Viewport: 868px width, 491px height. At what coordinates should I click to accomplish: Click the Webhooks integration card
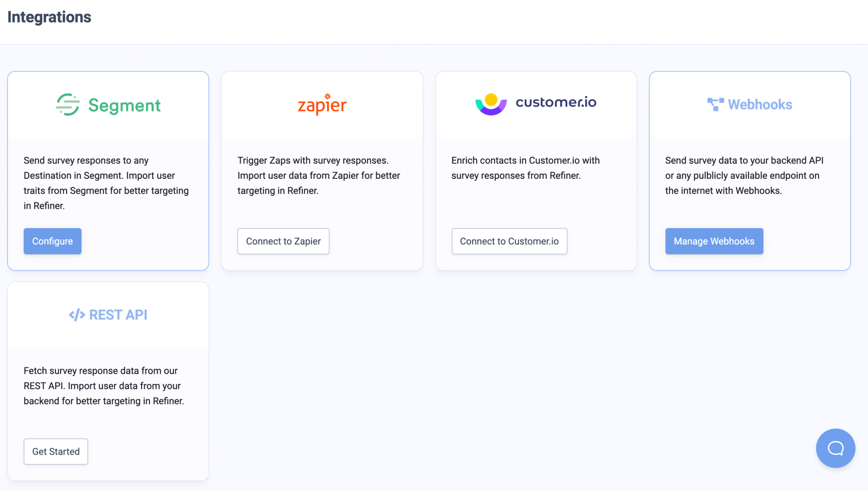[x=749, y=170]
